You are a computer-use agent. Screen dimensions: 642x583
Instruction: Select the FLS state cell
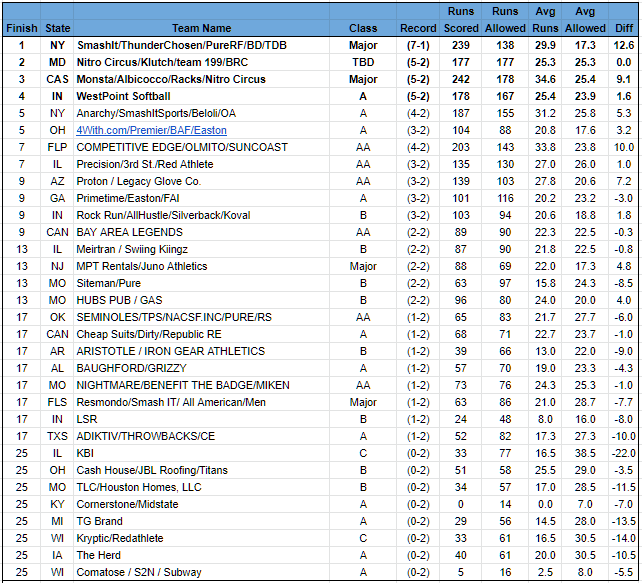[x=57, y=402]
